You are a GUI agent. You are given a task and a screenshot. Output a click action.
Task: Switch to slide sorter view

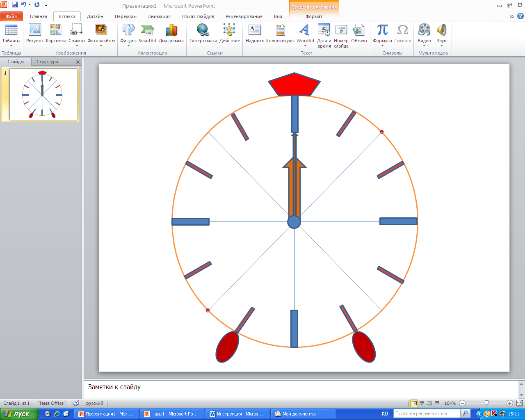point(422,403)
